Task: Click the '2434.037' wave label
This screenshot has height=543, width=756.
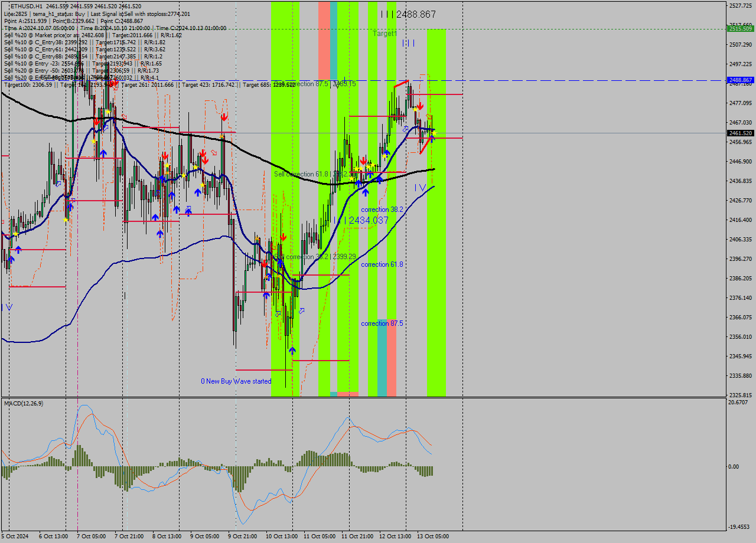Action: pos(368,220)
